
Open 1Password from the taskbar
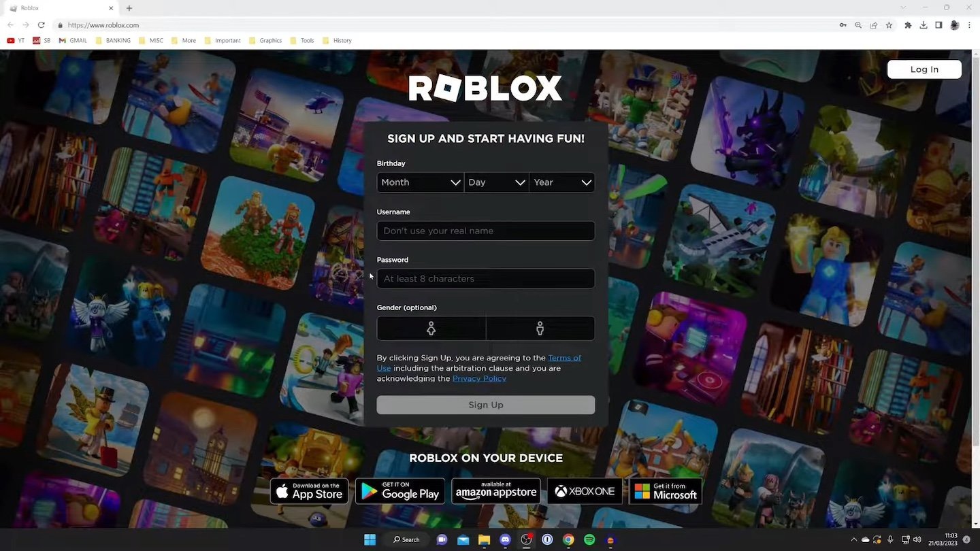(547, 539)
